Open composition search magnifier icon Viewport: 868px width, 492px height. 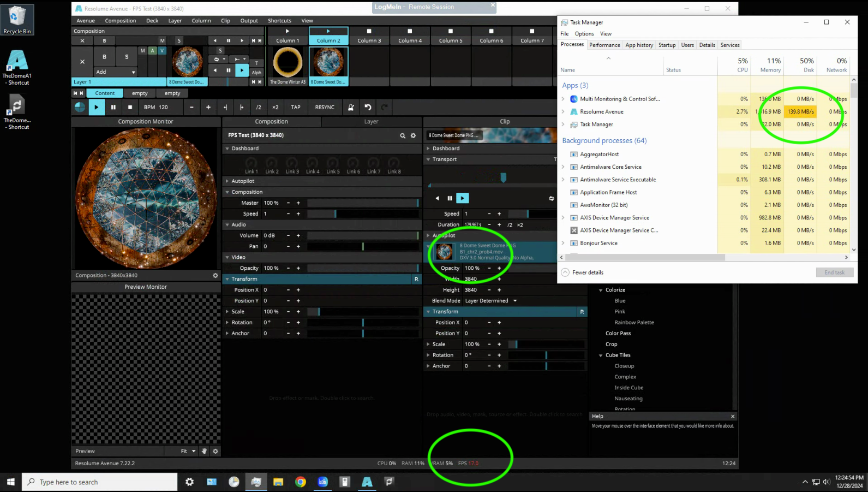[403, 135]
